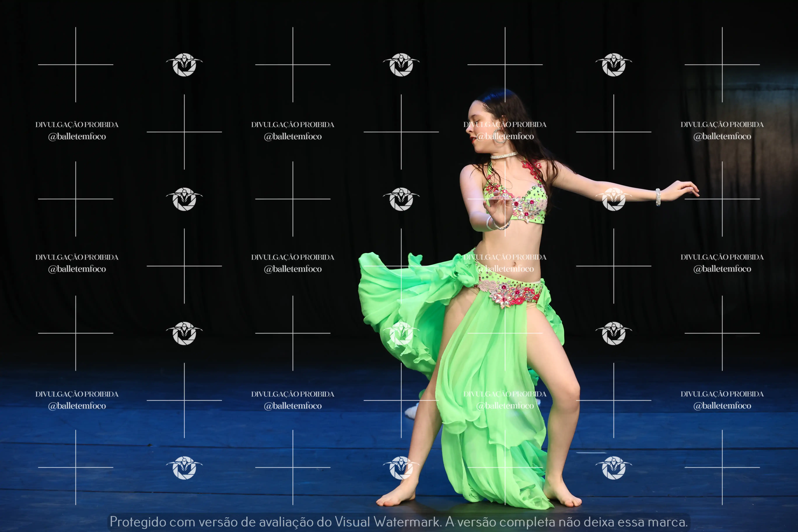Click the @balletemfoco text covering the dancer's face
Viewport: 798px width, 532px height.
click(x=505, y=136)
